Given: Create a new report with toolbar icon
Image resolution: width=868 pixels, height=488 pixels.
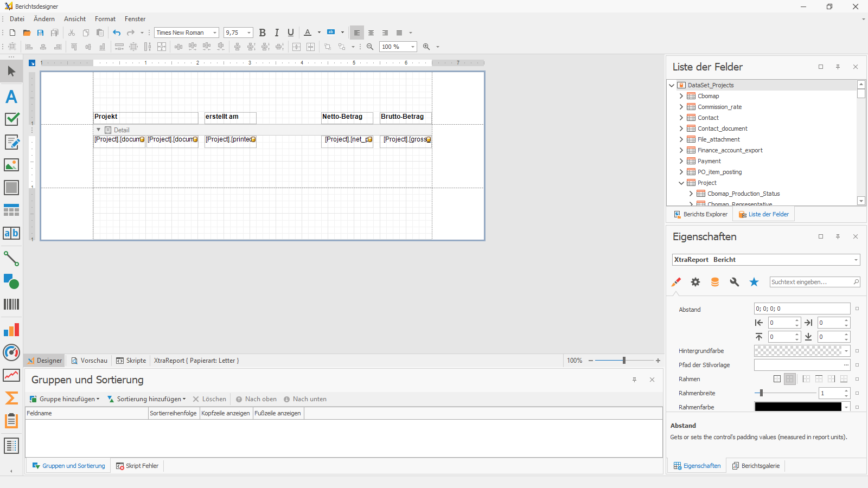Looking at the screenshot, I should click(12, 33).
